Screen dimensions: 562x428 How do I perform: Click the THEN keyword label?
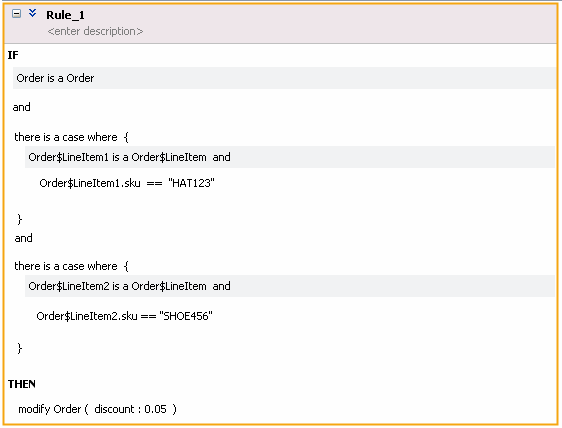point(22,384)
